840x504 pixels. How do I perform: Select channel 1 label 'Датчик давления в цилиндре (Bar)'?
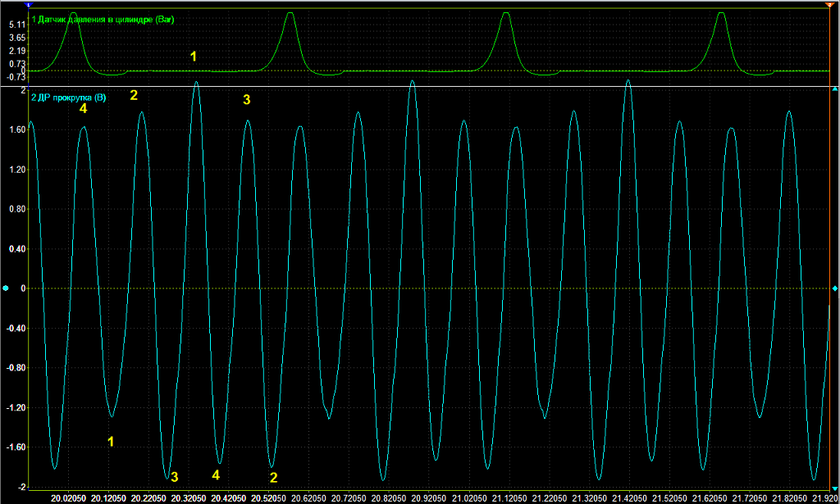tap(103, 20)
